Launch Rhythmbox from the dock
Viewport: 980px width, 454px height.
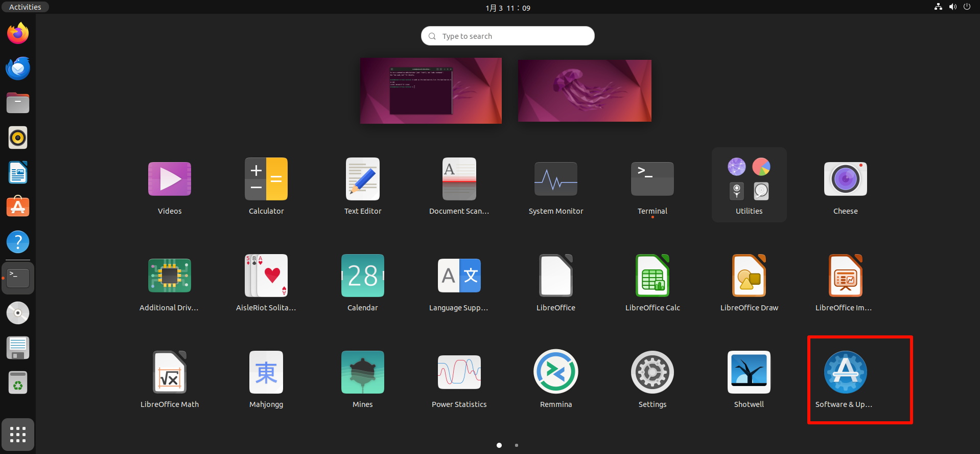click(18, 138)
